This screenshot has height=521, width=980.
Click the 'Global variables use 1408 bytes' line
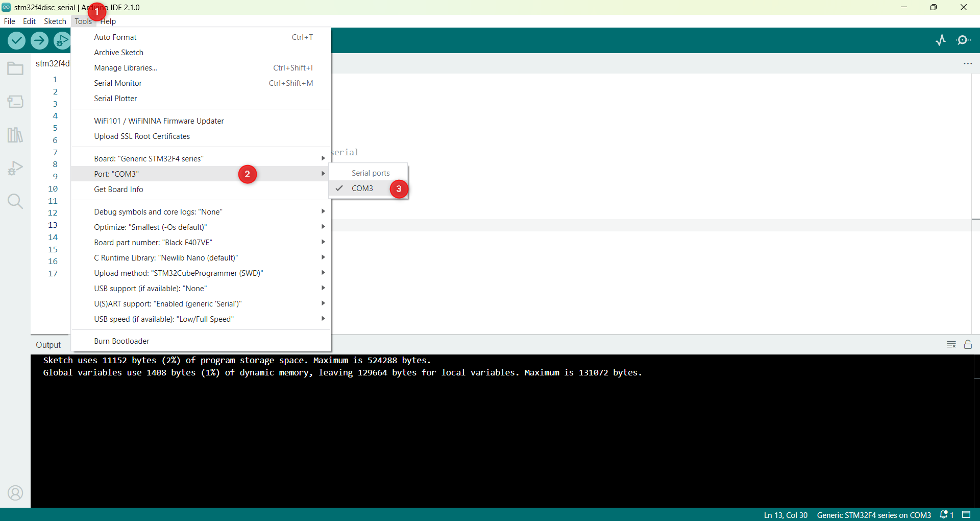pos(342,372)
